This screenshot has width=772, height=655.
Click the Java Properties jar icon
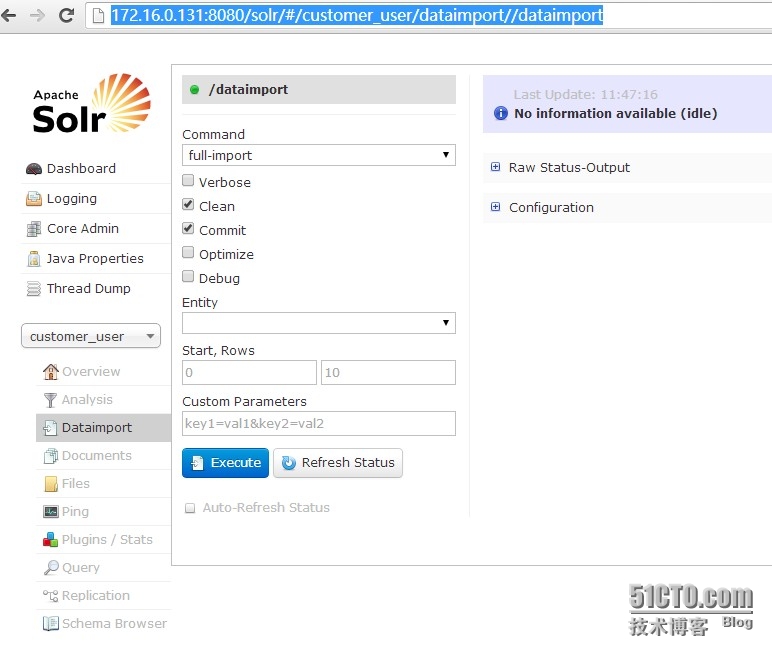(x=33, y=259)
